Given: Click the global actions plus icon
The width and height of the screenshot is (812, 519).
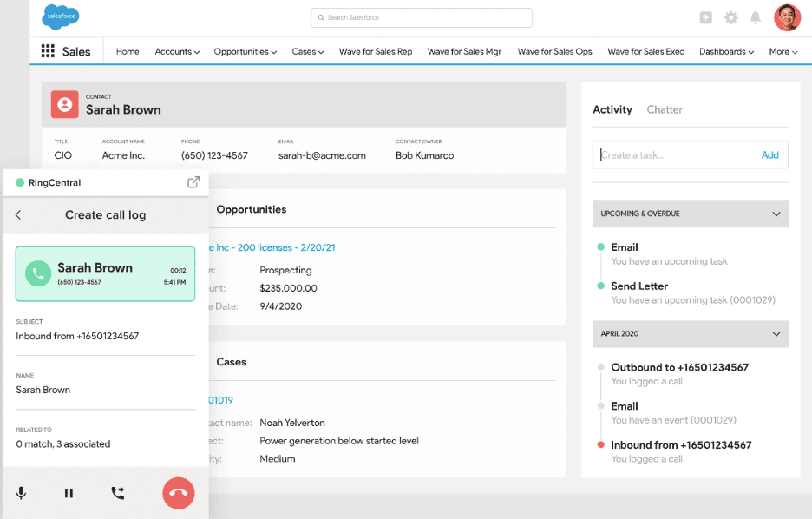Looking at the screenshot, I should (705, 17).
